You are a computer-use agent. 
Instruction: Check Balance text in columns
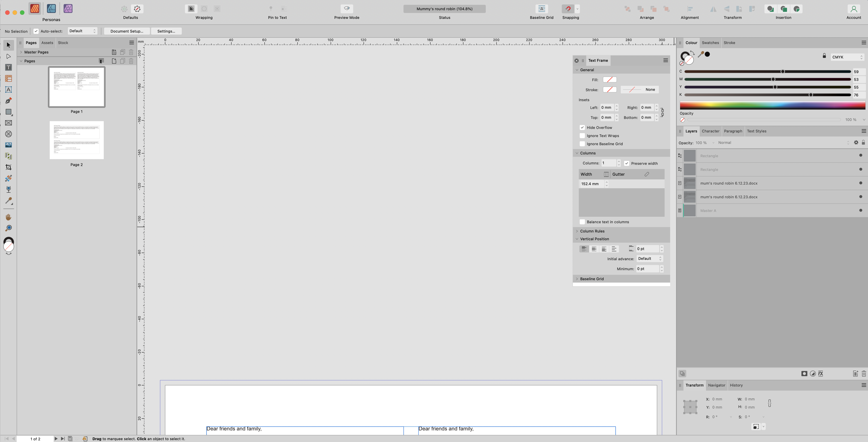click(x=582, y=222)
